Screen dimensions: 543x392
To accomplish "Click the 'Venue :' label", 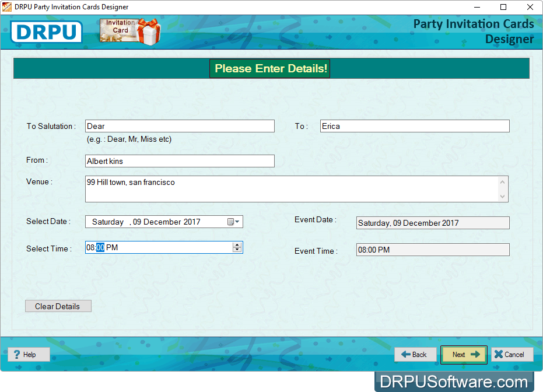I will 40,182.
